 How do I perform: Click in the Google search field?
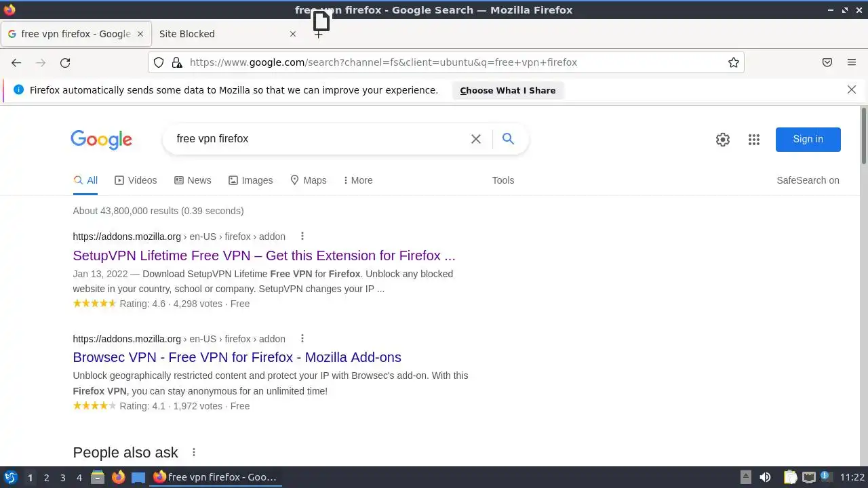[x=319, y=139]
